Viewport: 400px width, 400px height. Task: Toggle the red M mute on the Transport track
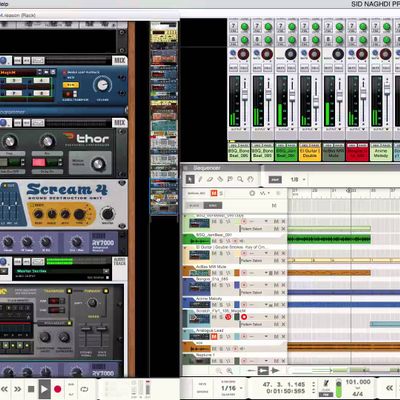(x=213, y=193)
